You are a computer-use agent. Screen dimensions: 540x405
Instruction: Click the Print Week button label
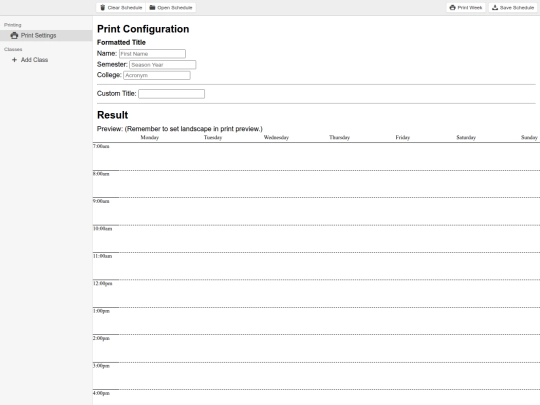coord(470,8)
